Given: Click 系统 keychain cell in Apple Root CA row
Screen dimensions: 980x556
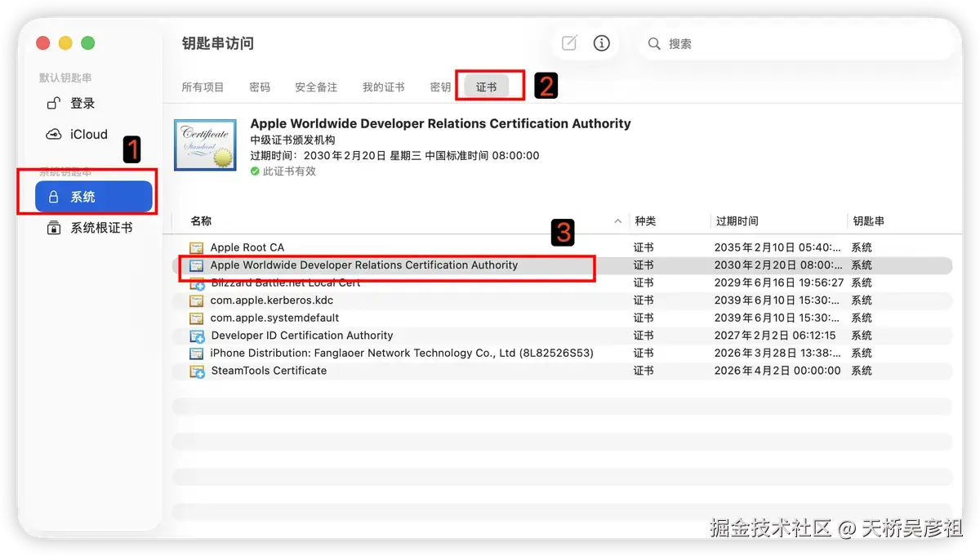Looking at the screenshot, I should click(x=862, y=247).
